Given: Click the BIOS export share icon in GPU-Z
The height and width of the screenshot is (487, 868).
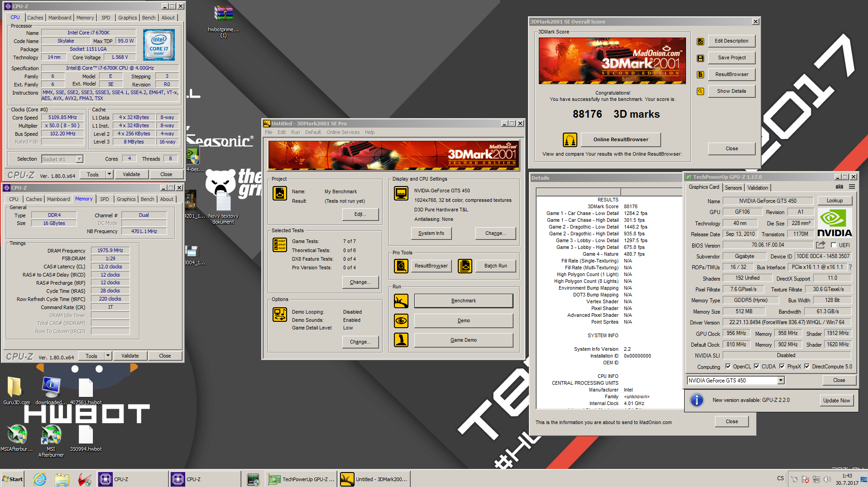Looking at the screenshot, I should pos(820,245).
